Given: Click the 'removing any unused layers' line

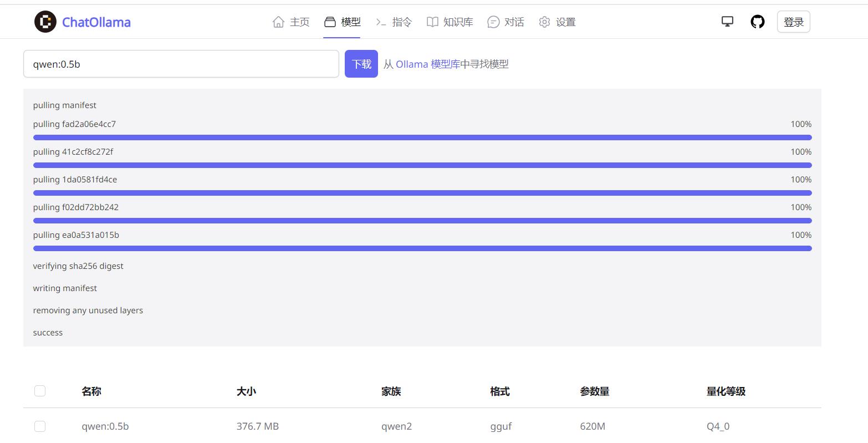Looking at the screenshot, I should point(88,310).
